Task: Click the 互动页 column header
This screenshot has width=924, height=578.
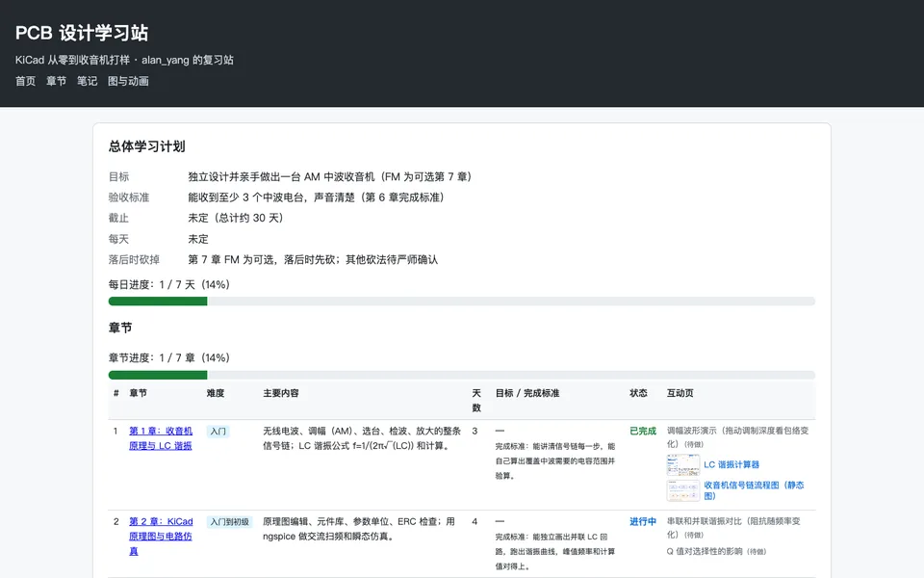Action: (x=680, y=393)
